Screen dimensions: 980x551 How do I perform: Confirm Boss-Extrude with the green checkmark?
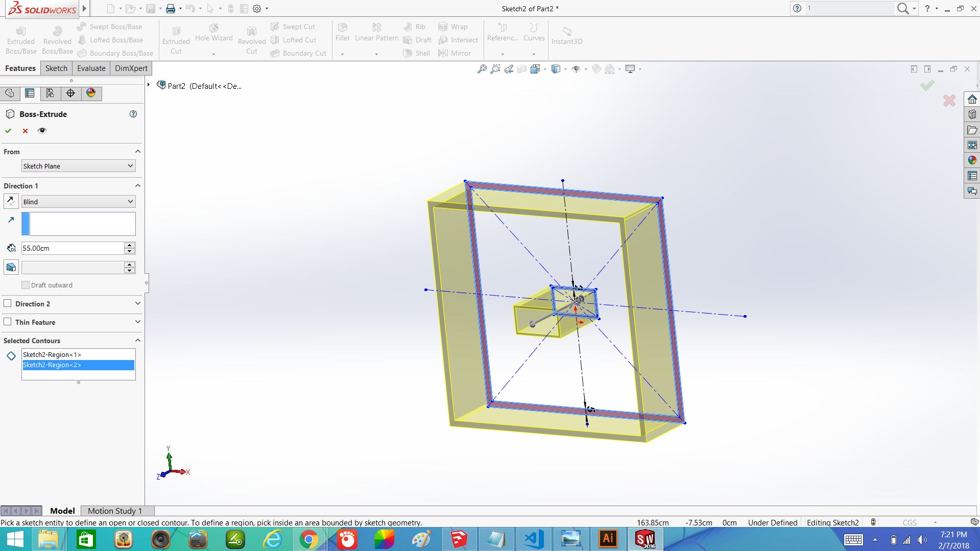(x=8, y=131)
